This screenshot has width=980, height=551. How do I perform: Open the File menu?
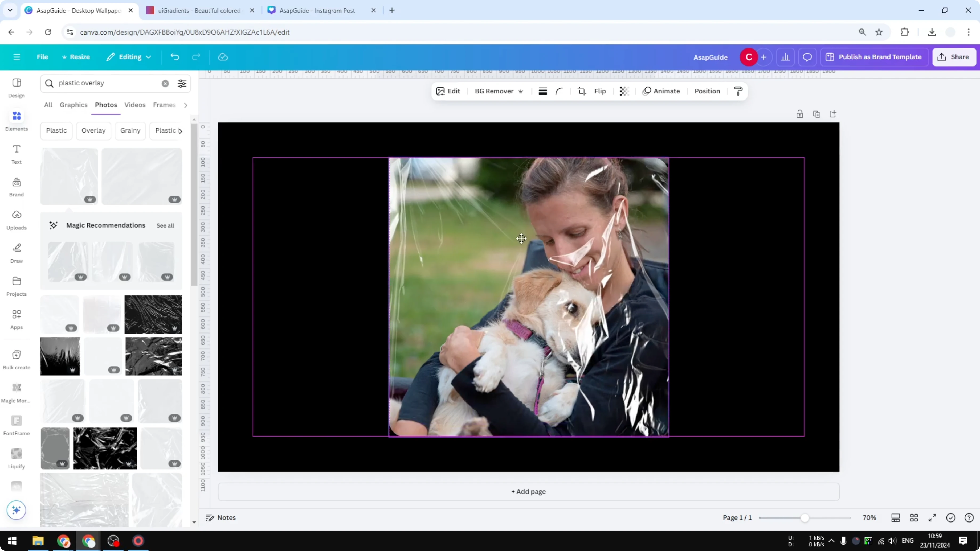(42, 57)
